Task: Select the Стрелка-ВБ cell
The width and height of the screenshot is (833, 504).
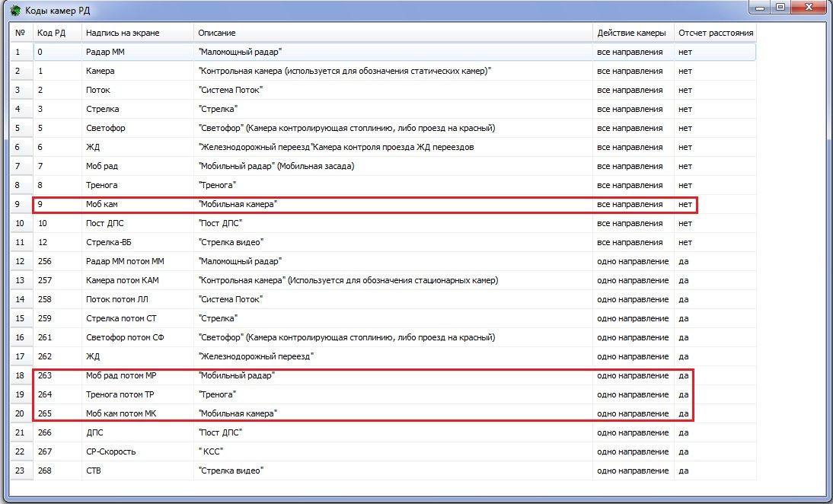Action: coord(138,242)
